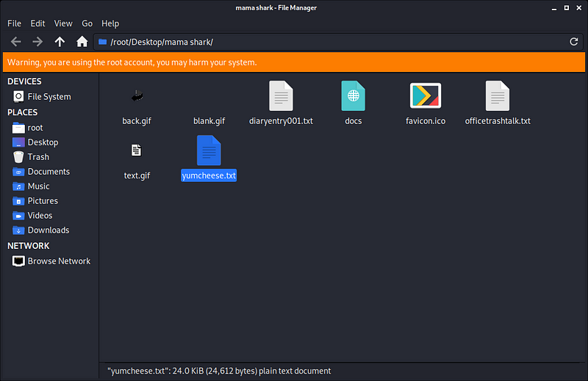Click the Downloads folder icon
This screenshot has height=381, width=588.
tap(18, 230)
